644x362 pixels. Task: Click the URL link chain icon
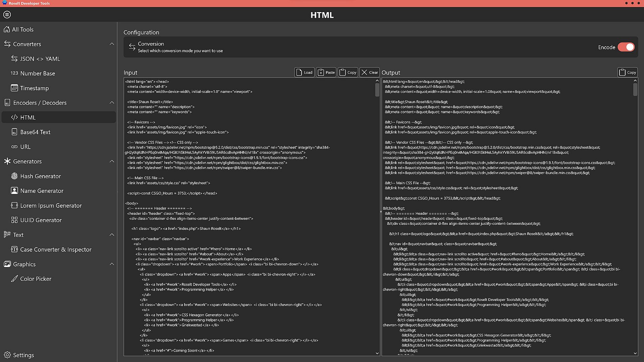tap(14, 147)
